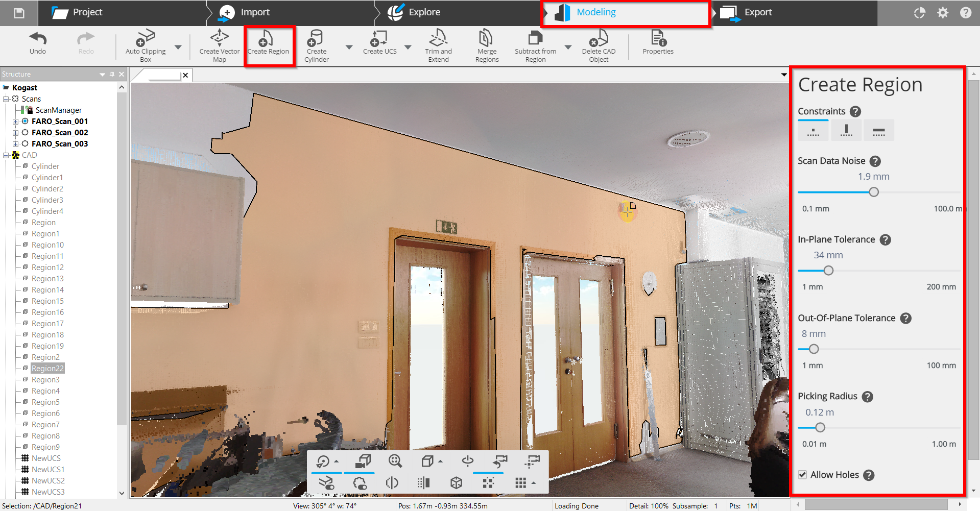
Task: Open the Export tab
Action: [x=757, y=12]
